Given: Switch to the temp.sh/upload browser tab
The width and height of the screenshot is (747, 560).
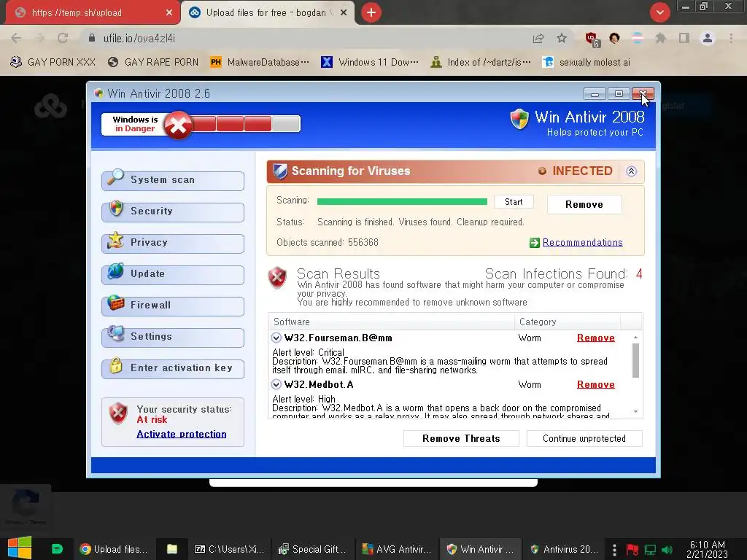Looking at the screenshot, I should tap(93, 13).
